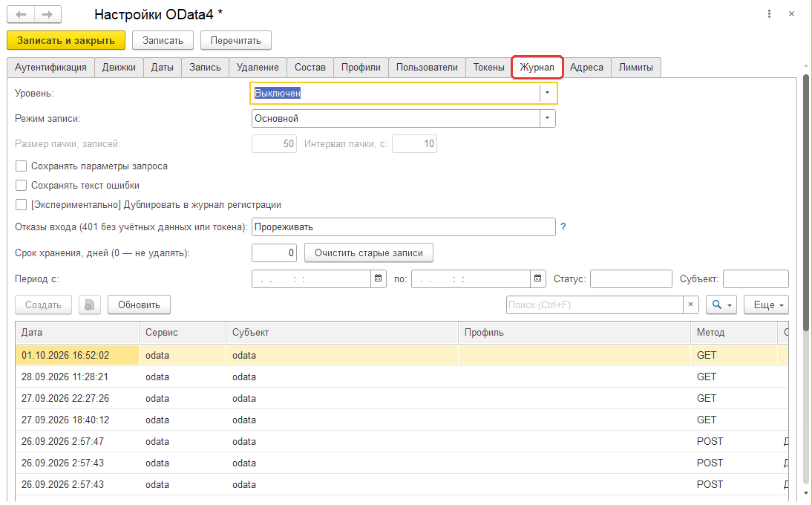The width and height of the screenshot is (812, 505).
Task: Switch to the Аутентификация tab
Action: 50,68
